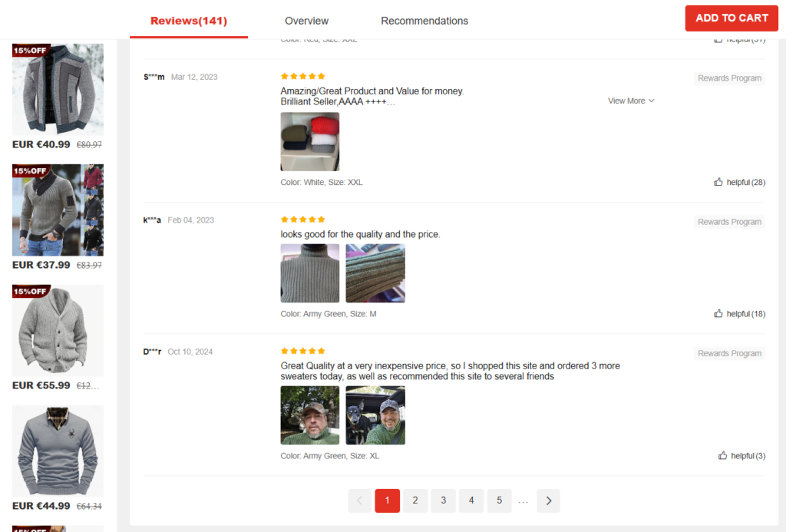View k***a's green turtleneck photo
786x532 pixels.
(310, 273)
